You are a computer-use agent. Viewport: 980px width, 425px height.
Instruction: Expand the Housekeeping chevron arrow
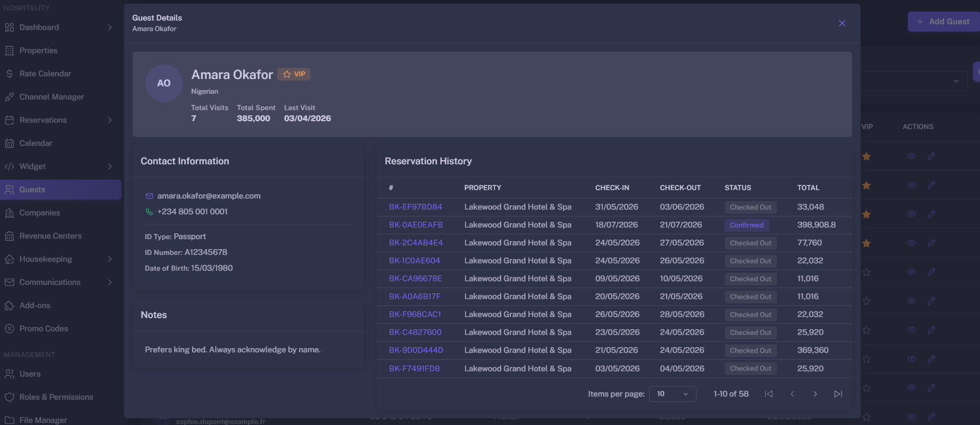[110, 259]
